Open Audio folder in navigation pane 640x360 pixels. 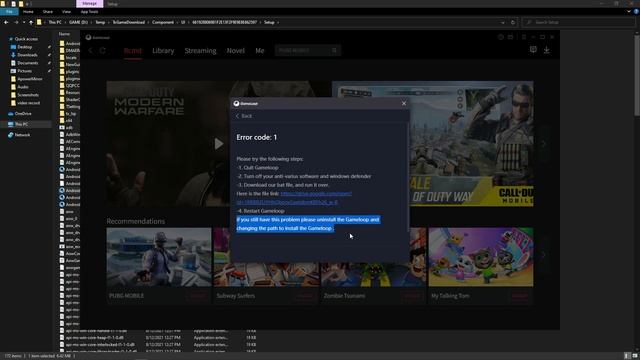pyautogui.click(x=23, y=87)
